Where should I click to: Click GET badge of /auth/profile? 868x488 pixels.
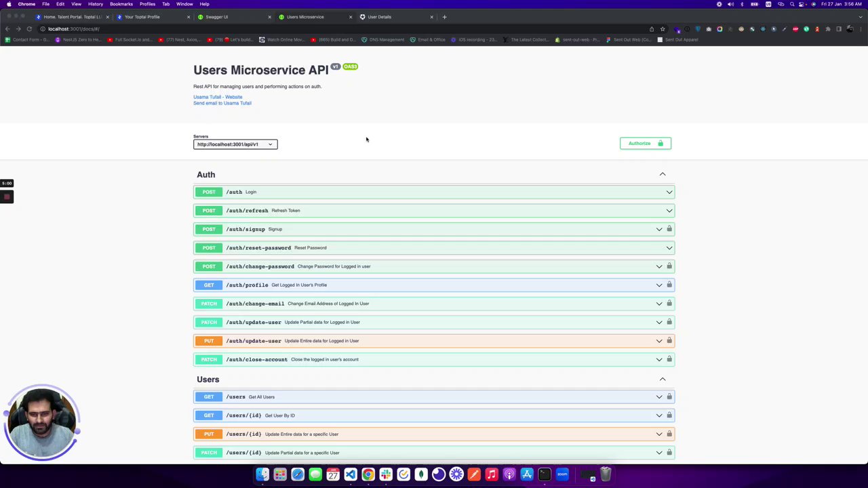(209, 285)
